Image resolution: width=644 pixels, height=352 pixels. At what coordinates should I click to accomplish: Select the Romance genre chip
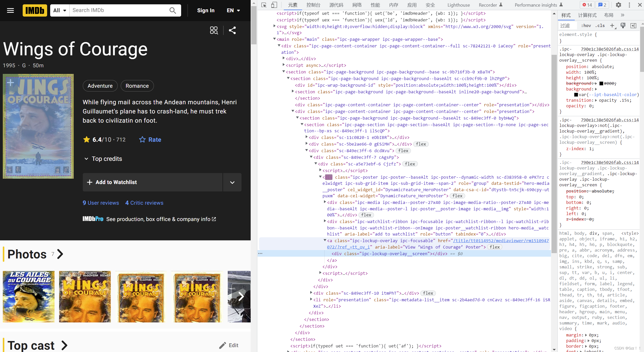click(x=137, y=86)
